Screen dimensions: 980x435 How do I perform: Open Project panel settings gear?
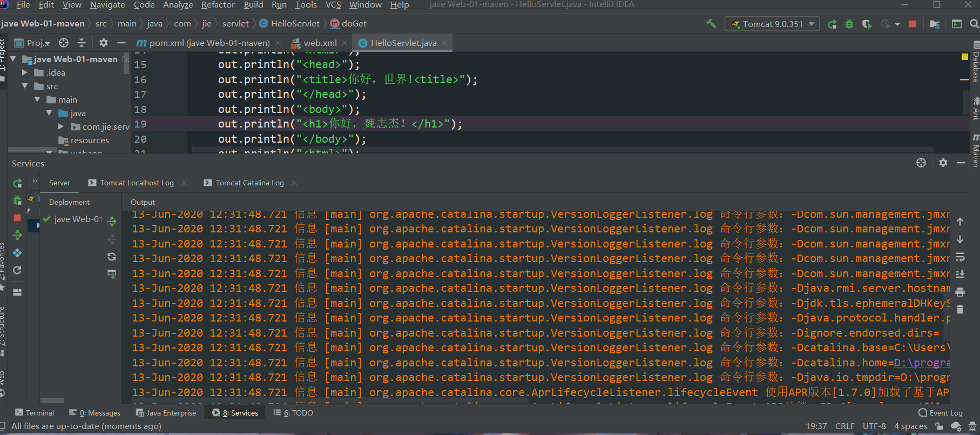(104, 43)
